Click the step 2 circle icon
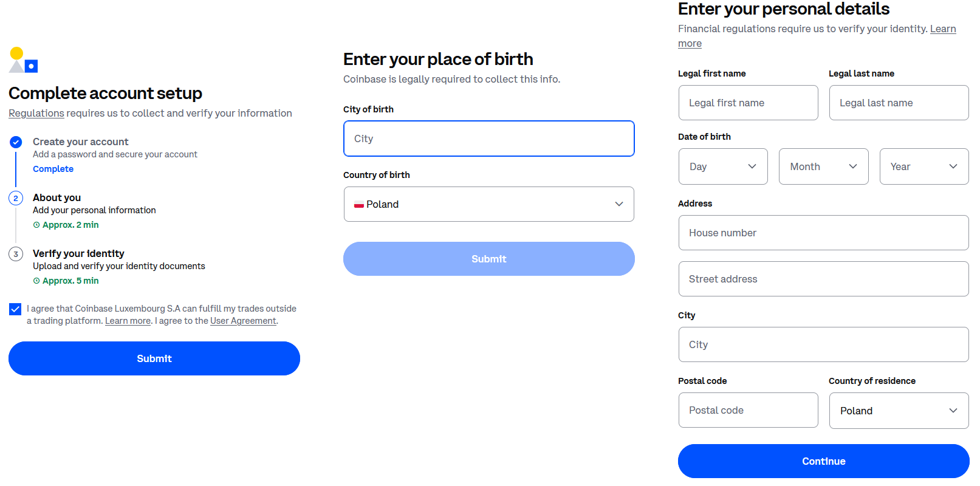980x486 pixels. (x=16, y=198)
